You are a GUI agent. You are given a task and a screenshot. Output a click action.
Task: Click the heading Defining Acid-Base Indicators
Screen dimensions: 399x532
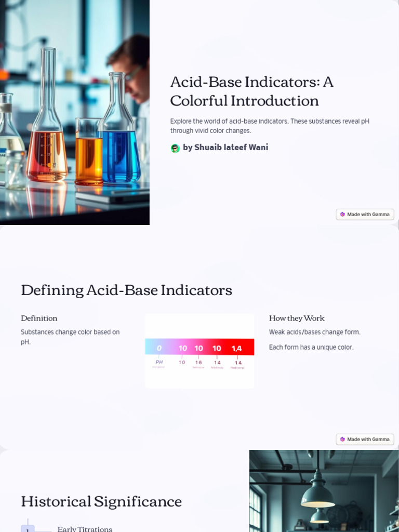click(127, 290)
